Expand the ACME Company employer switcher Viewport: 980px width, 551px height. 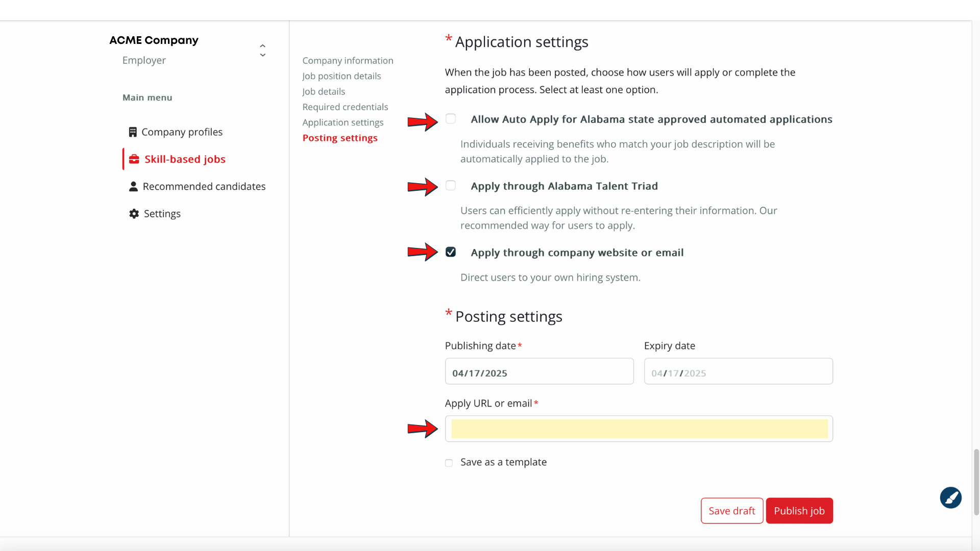262,50
